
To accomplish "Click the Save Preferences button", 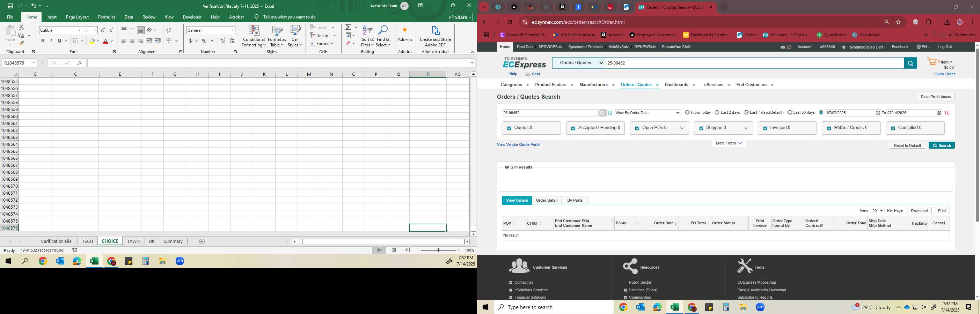I will click(936, 97).
